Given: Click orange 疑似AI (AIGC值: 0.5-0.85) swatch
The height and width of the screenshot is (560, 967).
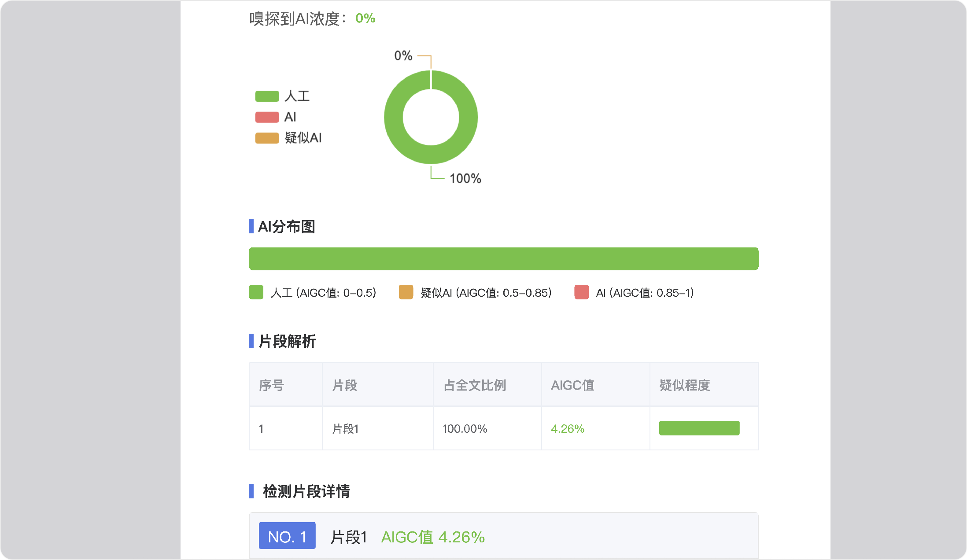Looking at the screenshot, I should tap(406, 292).
